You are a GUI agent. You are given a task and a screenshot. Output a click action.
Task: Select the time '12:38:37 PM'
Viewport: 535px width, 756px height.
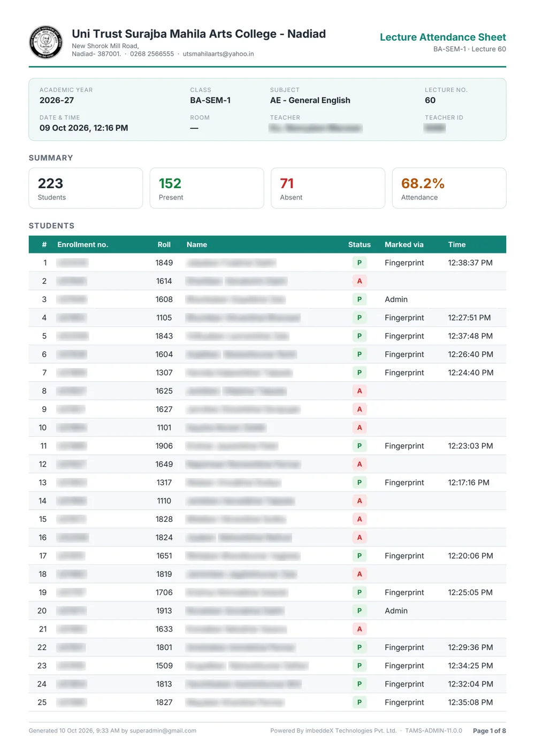(x=470, y=263)
